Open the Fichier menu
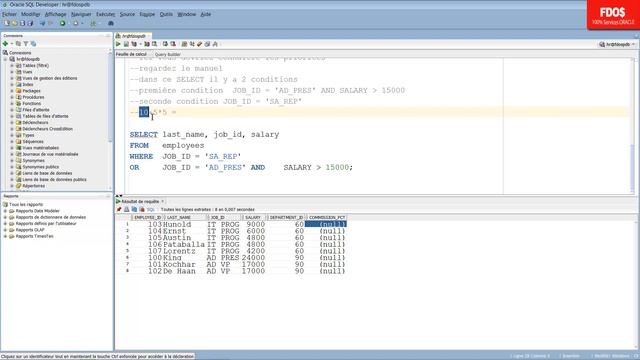 point(9,14)
